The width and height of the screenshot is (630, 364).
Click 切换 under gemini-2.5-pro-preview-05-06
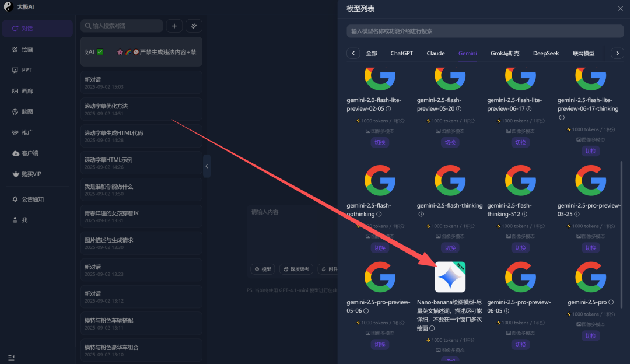click(380, 344)
